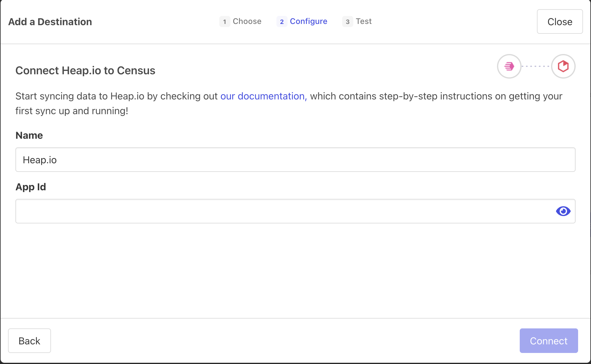Click the red Heap.io hexagon logo
This screenshot has width=591, height=364.
[x=563, y=66]
